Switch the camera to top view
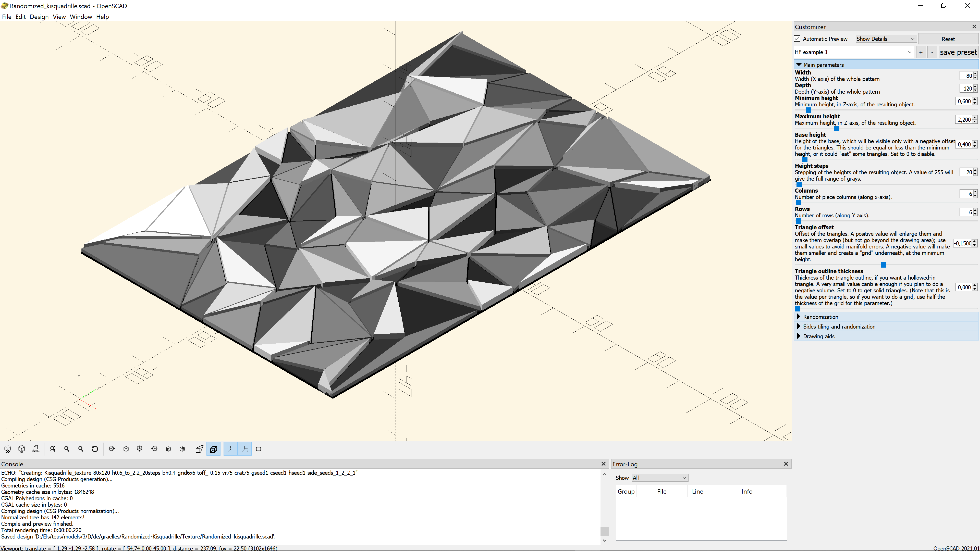The image size is (980, 551). 126,449
